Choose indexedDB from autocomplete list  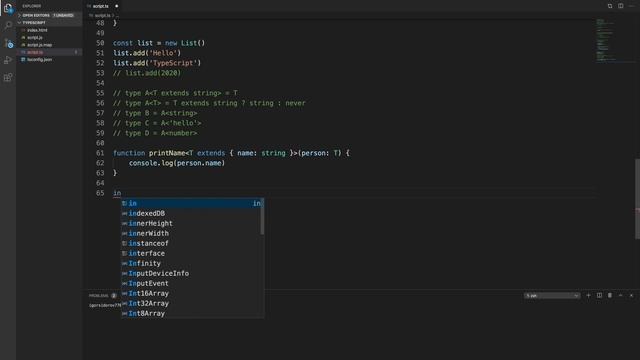point(192,213)
